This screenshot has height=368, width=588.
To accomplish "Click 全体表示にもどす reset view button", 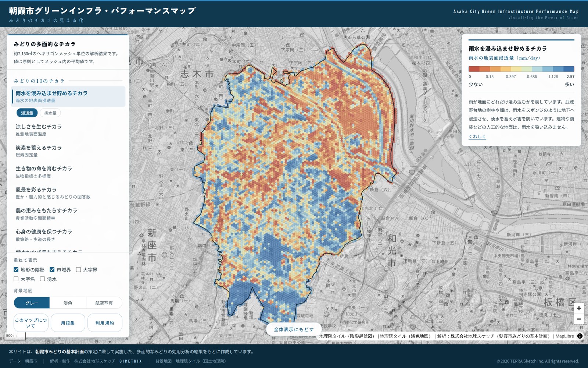I will point(294,329).
